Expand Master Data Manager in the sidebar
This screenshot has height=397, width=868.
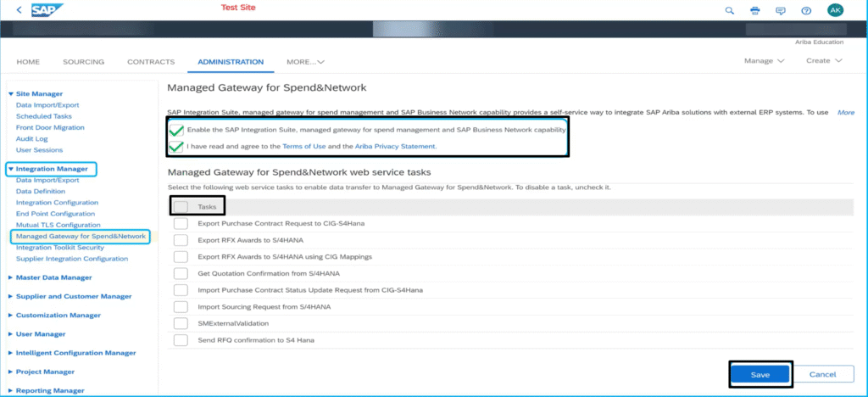pos(53,277)
